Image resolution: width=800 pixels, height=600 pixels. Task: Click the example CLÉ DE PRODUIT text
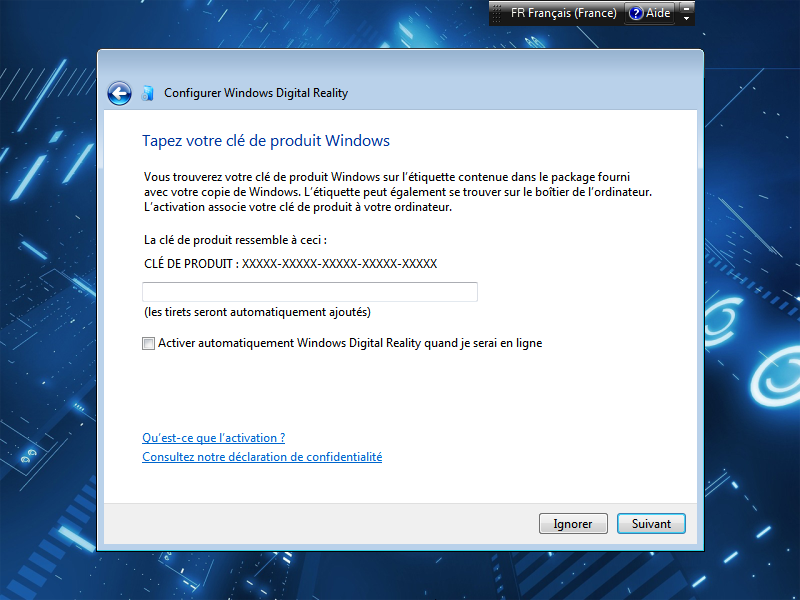(288, 264)
